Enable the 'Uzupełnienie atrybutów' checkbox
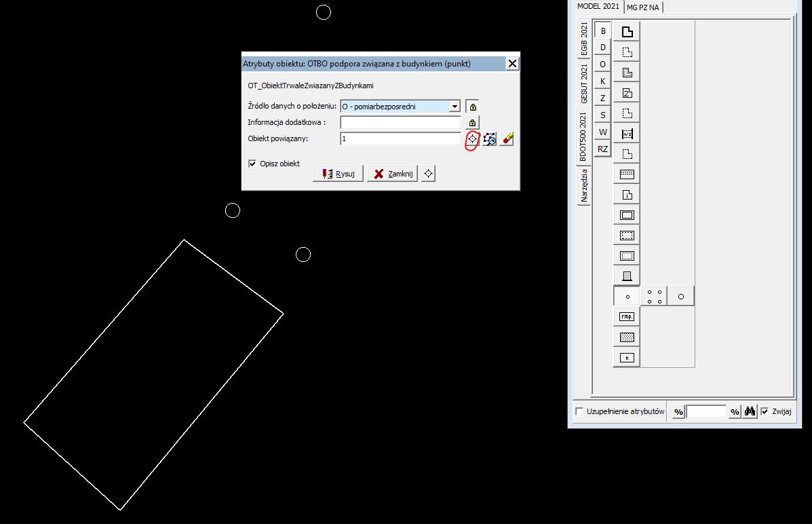 [579, 411]
